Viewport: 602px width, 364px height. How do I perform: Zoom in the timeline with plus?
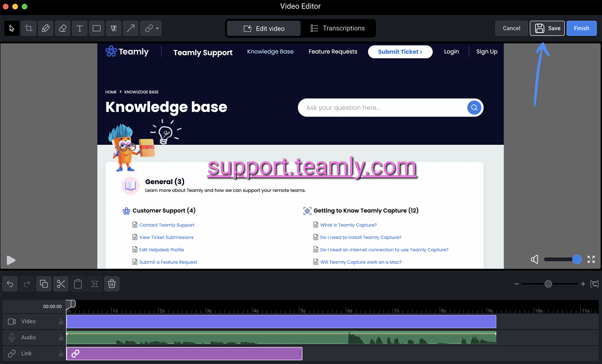pyautogui.click(x=583, y=284)
